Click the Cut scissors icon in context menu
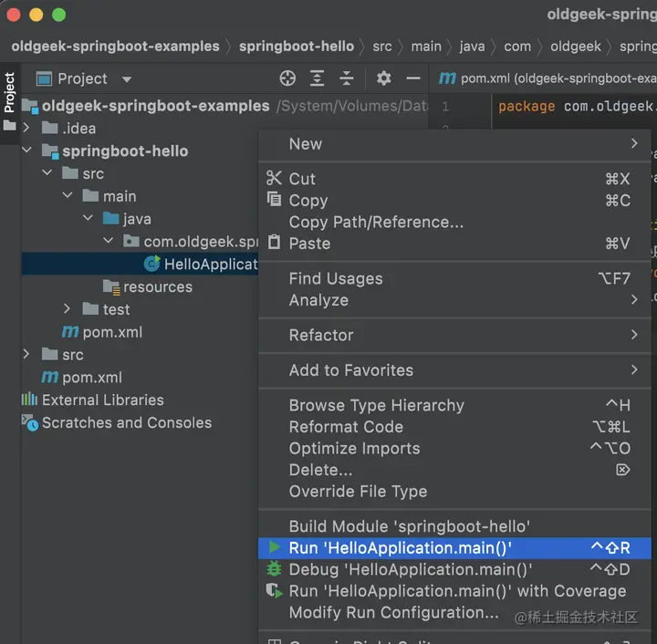Viewport: 657px width, 644px height. 274,178
